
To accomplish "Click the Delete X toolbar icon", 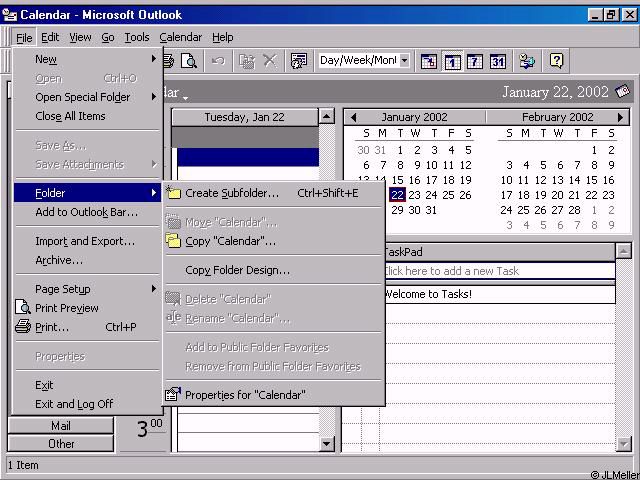I will (x=269, y=61).
